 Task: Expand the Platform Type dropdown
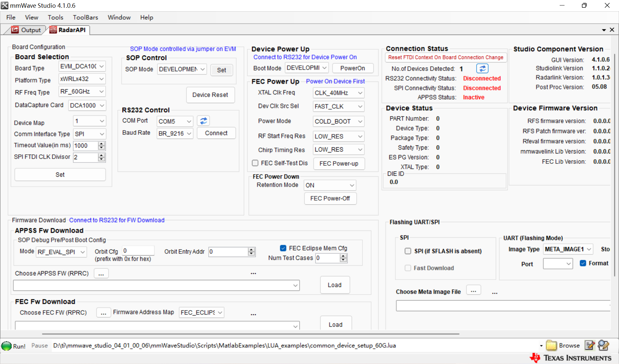82,79
